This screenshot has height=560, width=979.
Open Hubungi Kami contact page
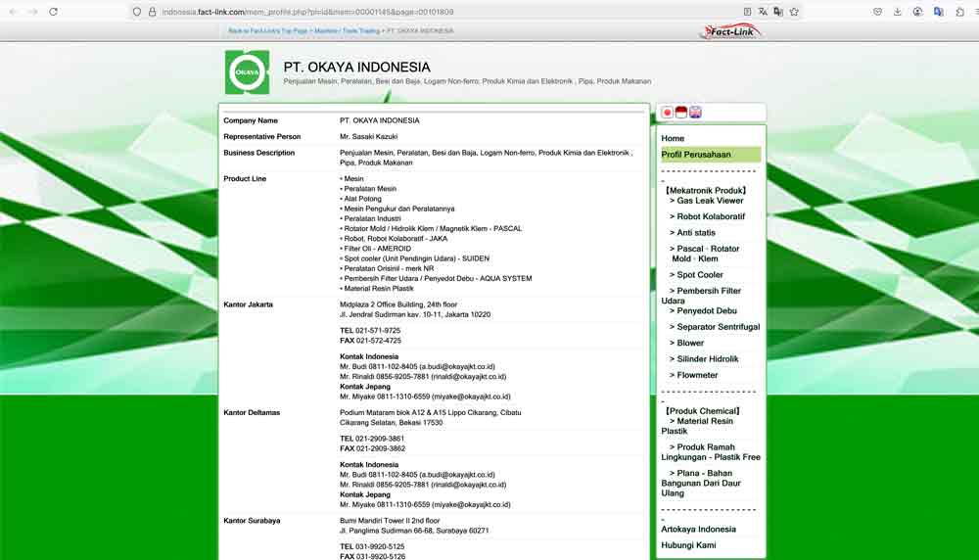tap(688, 545)
